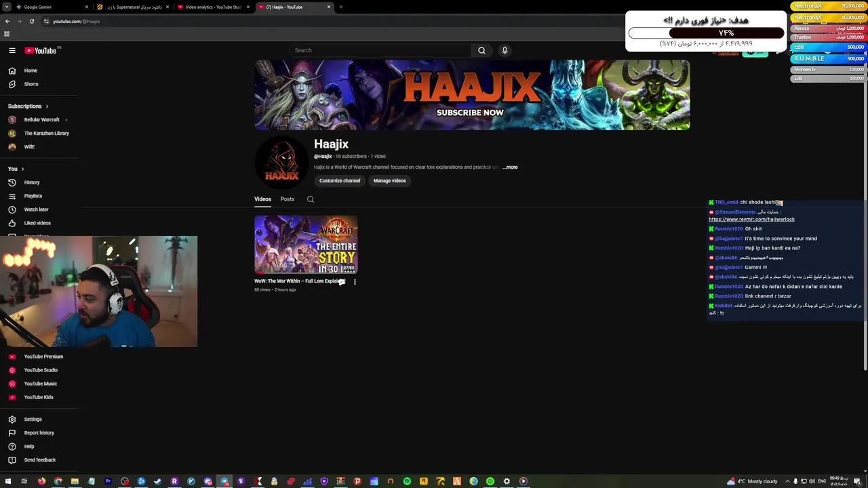
Task: Close the Video analytics tab
Action: 248,7
